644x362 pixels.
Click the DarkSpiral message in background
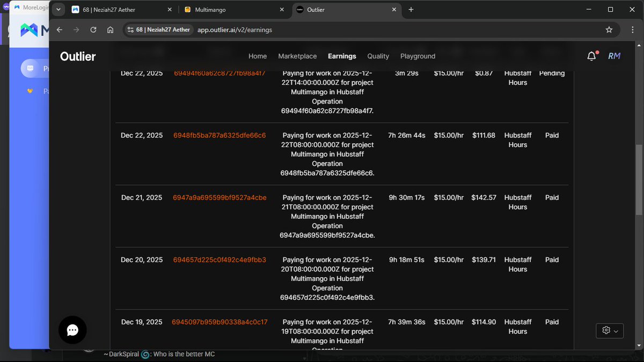pyautogui.click(x=159, y=354)
